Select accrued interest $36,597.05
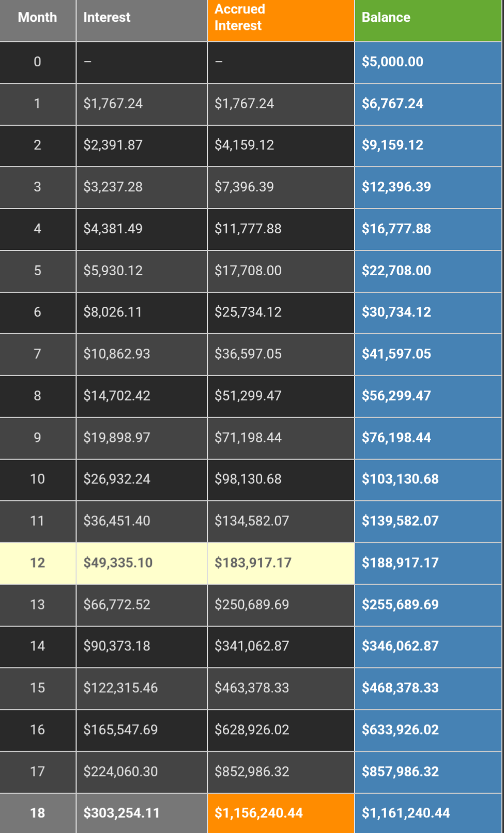 pos(281,354)
